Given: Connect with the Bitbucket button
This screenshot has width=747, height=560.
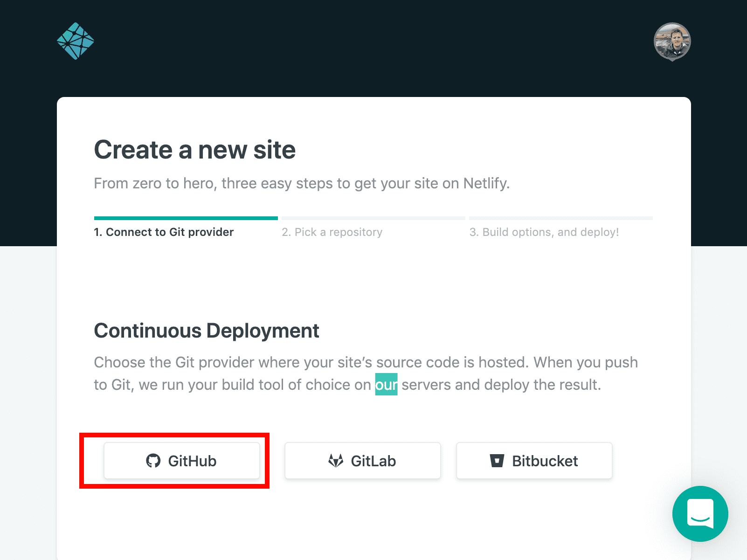Looking at the screenshot, I should [534, 461].
